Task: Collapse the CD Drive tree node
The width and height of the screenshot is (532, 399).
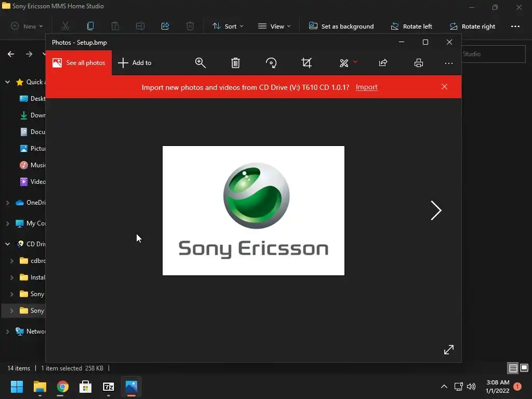Action: 7,244
